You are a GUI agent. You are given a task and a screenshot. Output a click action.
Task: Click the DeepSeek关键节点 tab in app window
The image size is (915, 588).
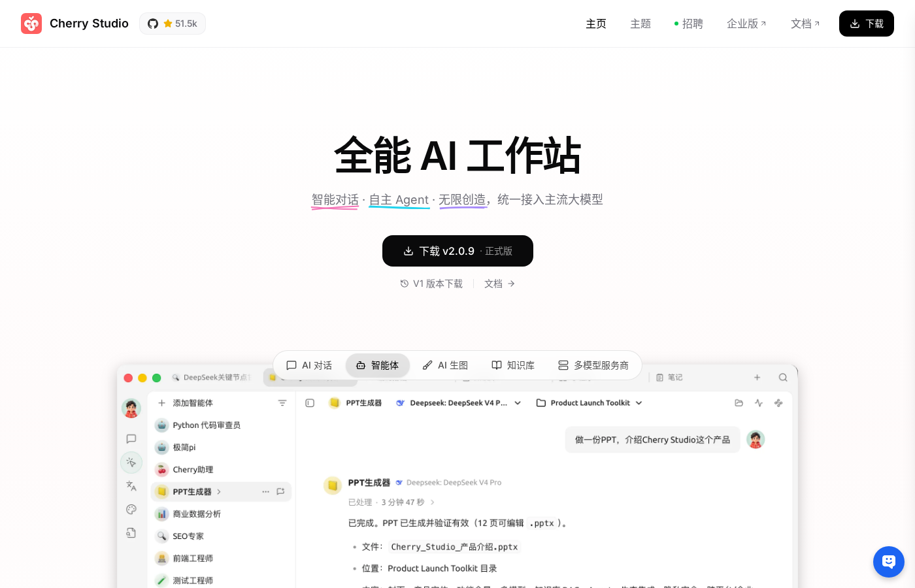coord(210,378)
